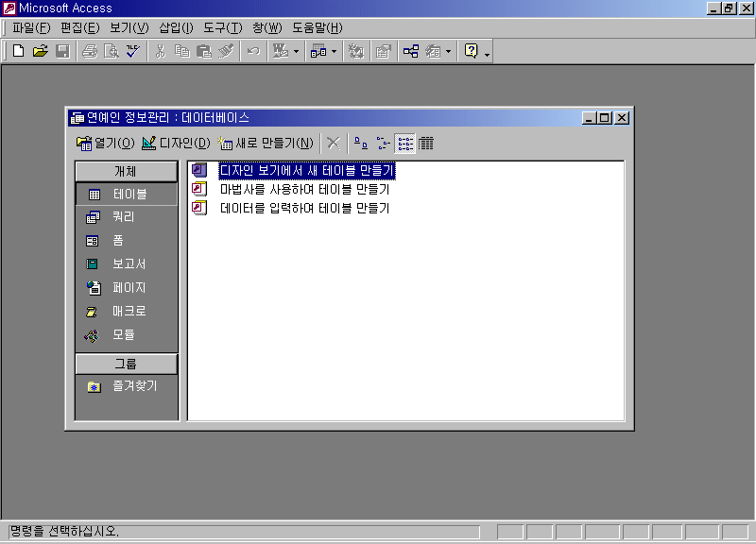The width and height of the screenshot is (756, 544).
Task: Click the 그룹 header bar
Action: pos(127,364)
